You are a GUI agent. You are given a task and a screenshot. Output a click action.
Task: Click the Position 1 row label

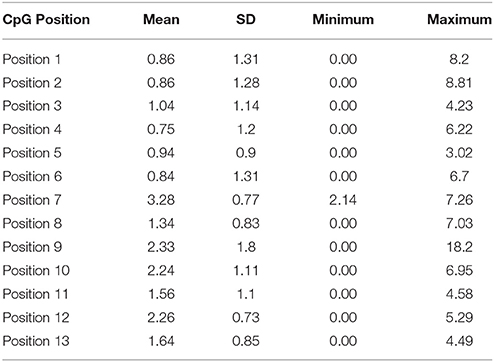[32, 59]
